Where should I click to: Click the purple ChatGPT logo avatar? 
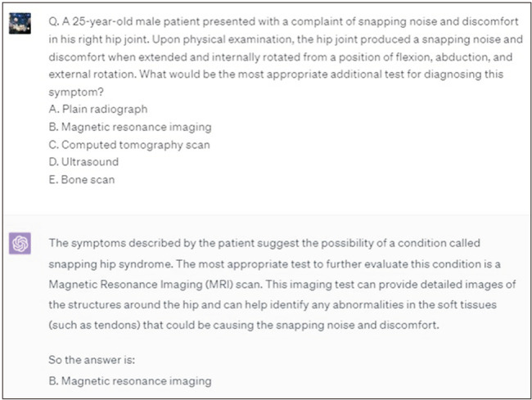click(x=20, y=243)
